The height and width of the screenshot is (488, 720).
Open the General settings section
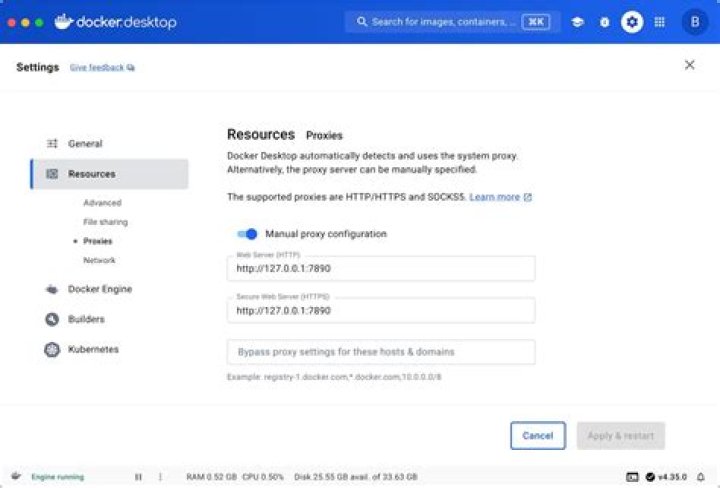[x=109, y=144]
